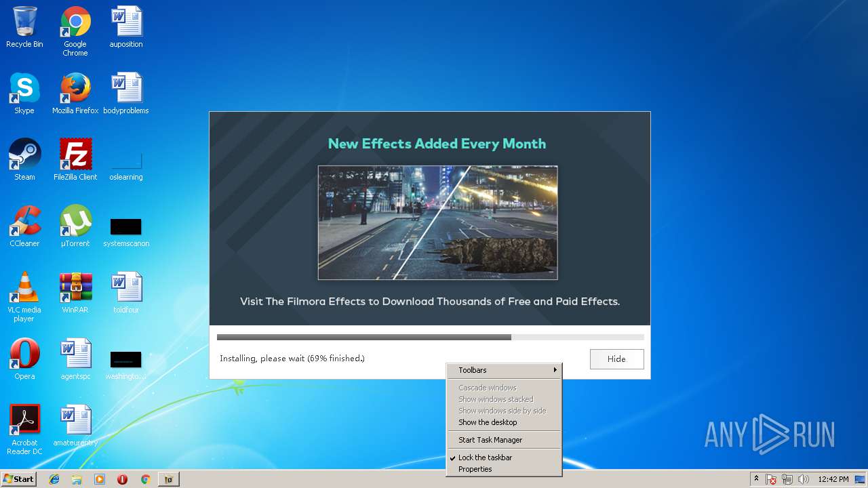Open the amateurentry Word document
The image size is (868, 488).
75,426
